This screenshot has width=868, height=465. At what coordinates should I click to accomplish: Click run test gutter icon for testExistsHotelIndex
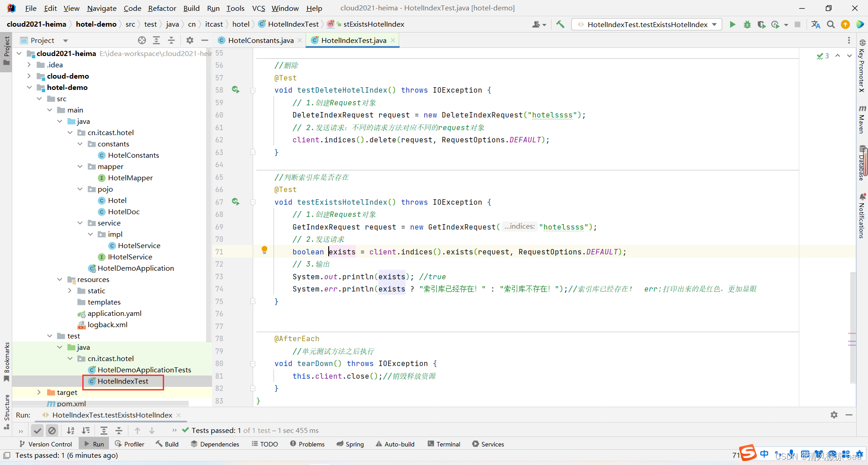(x=236, y=202)
